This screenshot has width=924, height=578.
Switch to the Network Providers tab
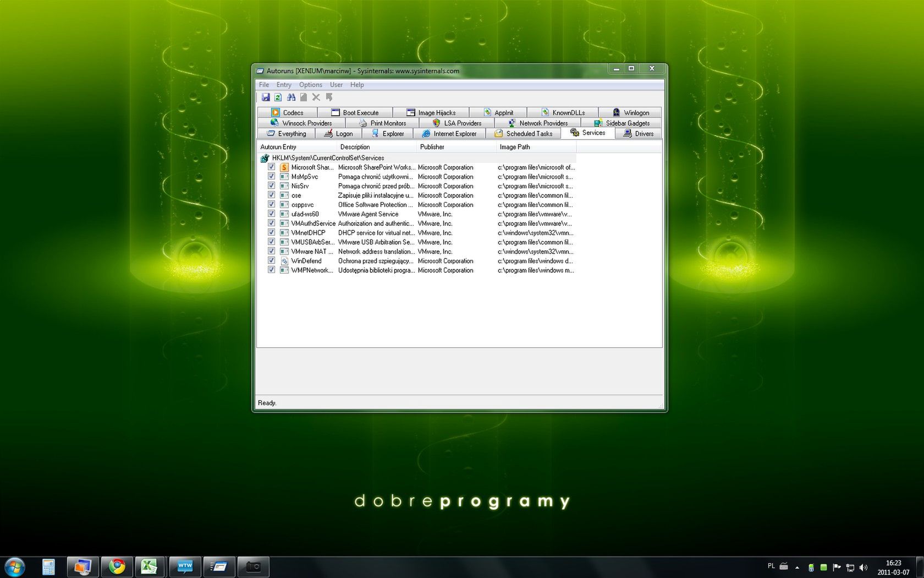(x=537, y=123)
